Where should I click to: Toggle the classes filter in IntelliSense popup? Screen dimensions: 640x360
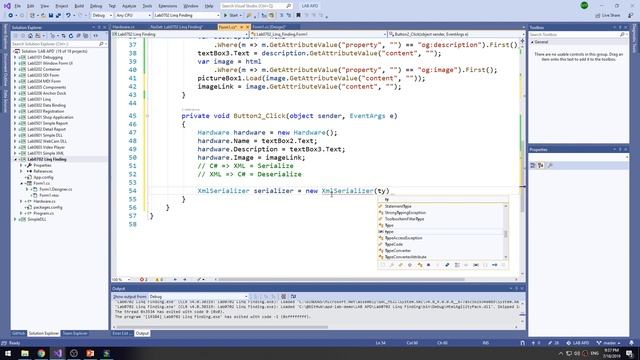420,265
